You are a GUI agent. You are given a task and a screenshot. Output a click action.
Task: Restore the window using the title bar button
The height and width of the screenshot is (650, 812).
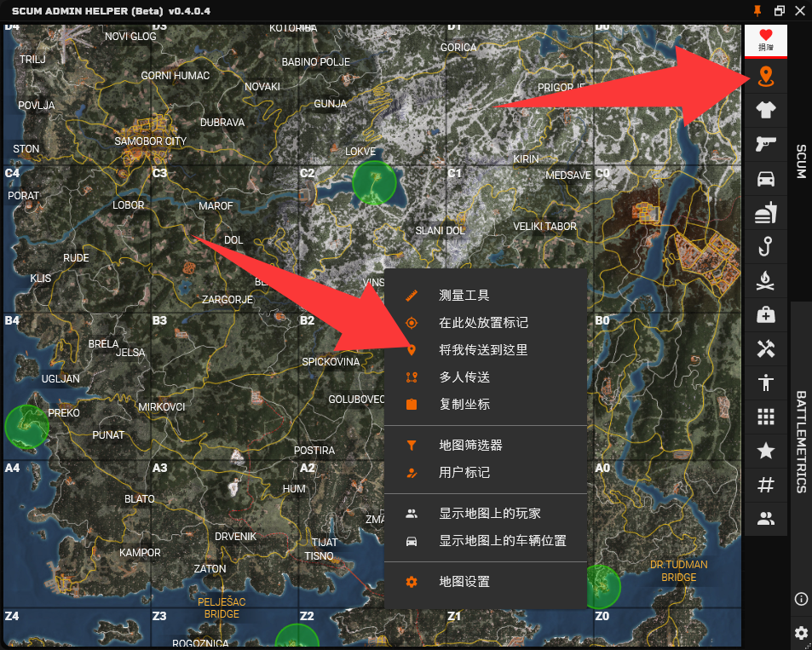[779, 10]
